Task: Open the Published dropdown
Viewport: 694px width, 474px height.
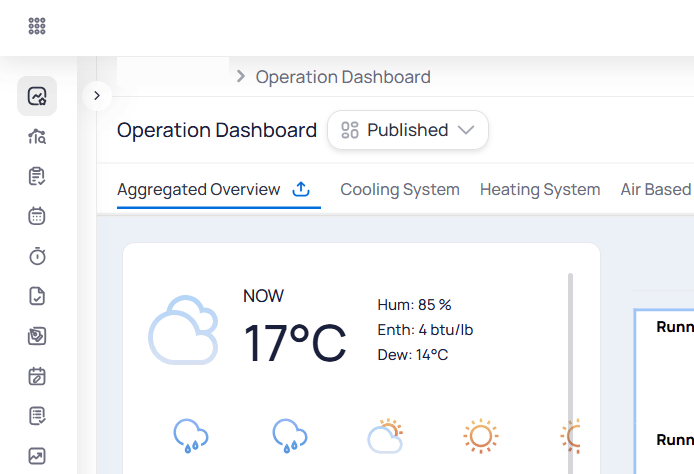Action: tap(408, 130)
